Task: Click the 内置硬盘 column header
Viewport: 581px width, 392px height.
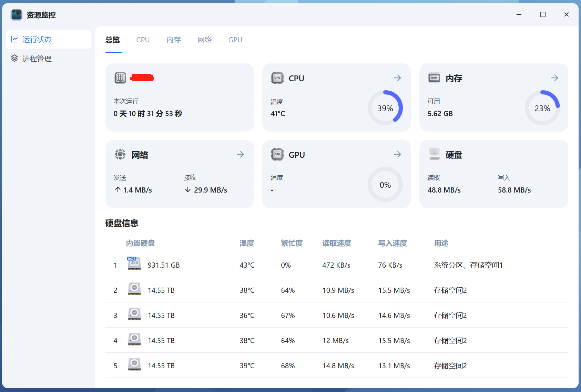Action: pyautogui.click(x=141, y=243)
